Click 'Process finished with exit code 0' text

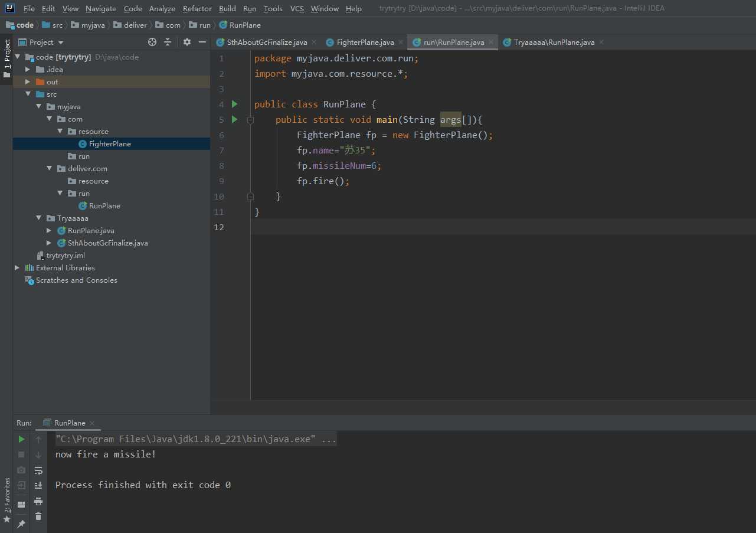(143, 485)
